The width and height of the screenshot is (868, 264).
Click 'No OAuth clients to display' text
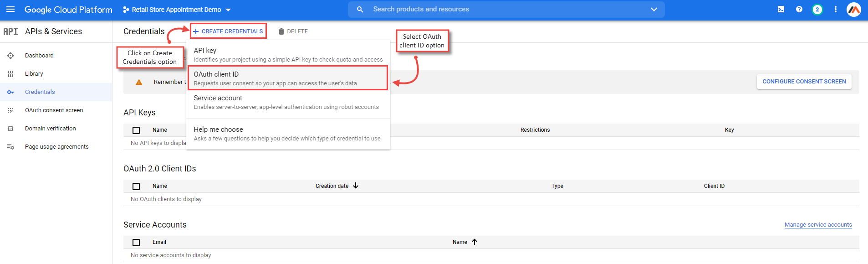pyautogui.click(x=166, y=199)
